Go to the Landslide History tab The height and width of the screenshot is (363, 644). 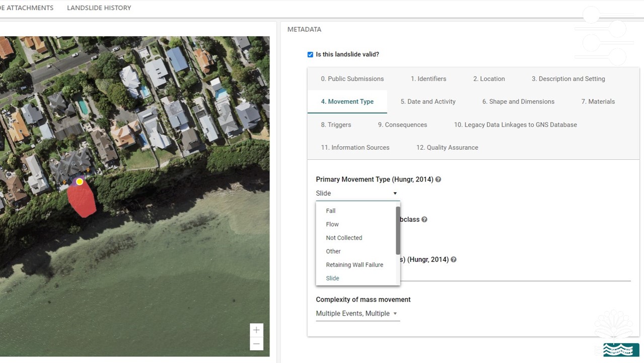[99, 8]
